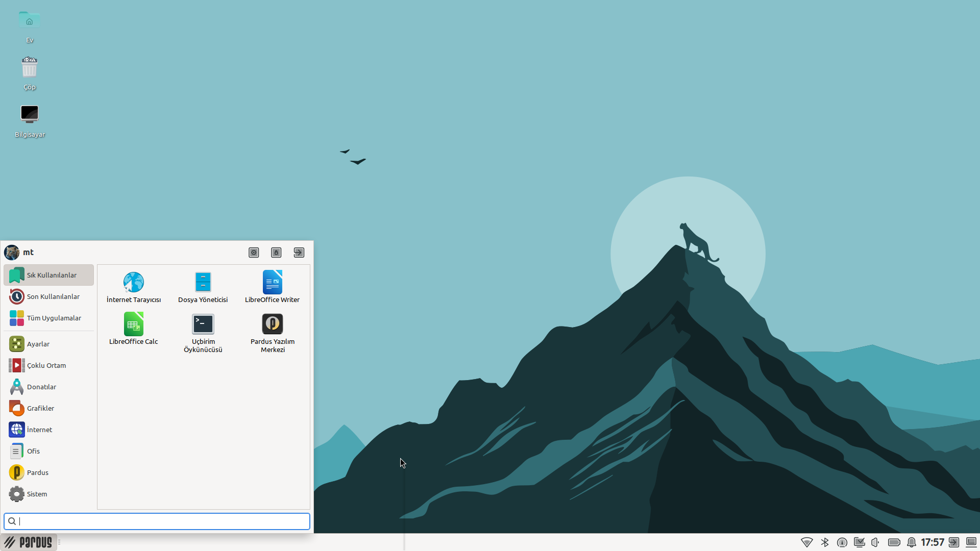This screenshot has height=551, width=980.
Task: Click the log out arrow icon in menu header
Action: point(299,253)
